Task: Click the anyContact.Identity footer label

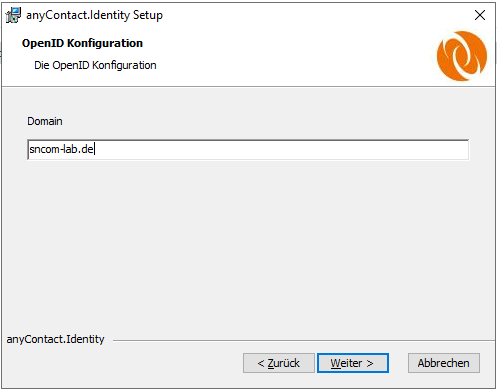Action: coord(55,339)
